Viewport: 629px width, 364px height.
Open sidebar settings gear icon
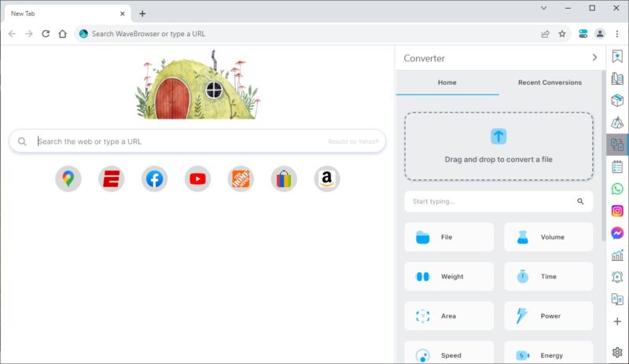click(617, 352)
